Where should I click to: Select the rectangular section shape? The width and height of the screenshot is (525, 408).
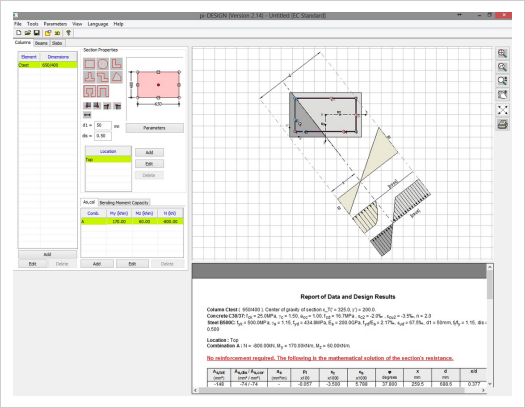[89, 64]
